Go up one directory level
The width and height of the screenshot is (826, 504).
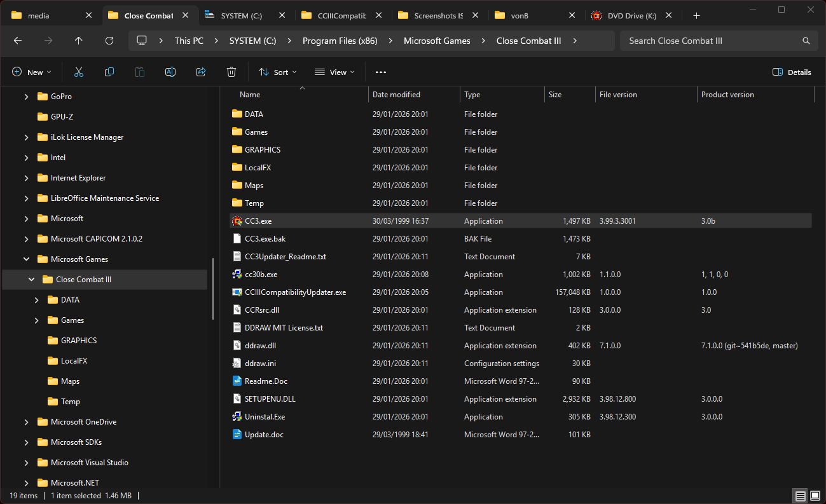[79, 41]
